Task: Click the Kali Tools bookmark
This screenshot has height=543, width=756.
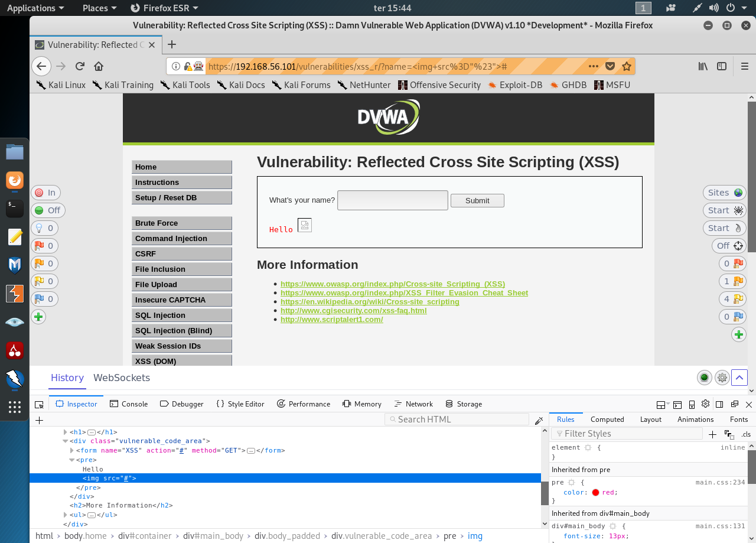Action: (x=185, y=85)
